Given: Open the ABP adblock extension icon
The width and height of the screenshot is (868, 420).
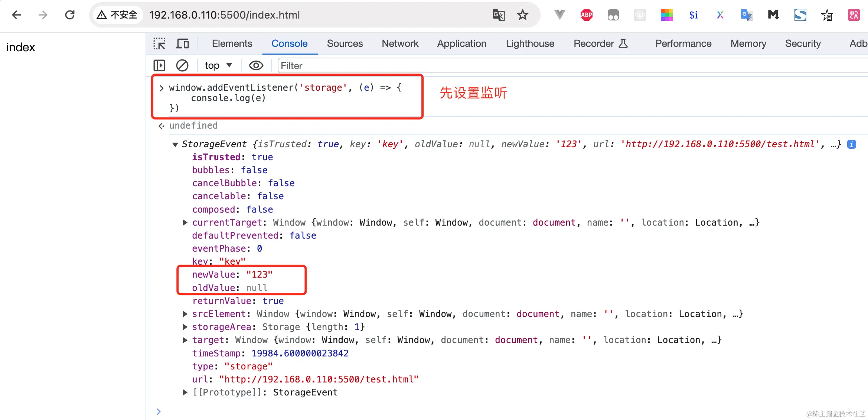Looking at the screenshot, I should click(x=586, y=15).
